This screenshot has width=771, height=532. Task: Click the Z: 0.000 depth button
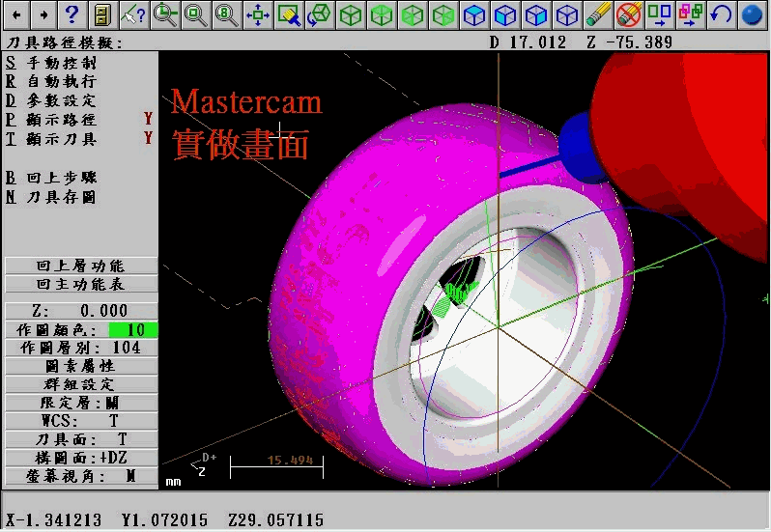(81, 311)
